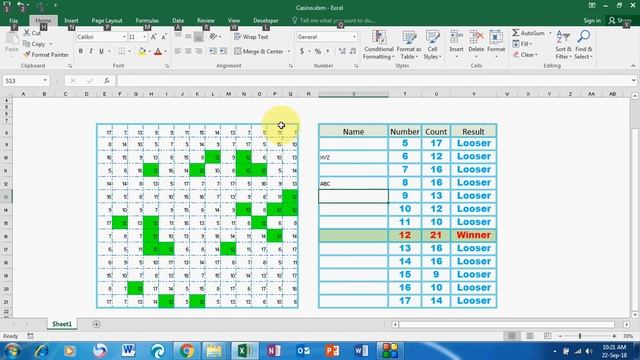Switch to the Insert tab
Viewport: 640px width, 360px height.
click(x=71, y=20)
